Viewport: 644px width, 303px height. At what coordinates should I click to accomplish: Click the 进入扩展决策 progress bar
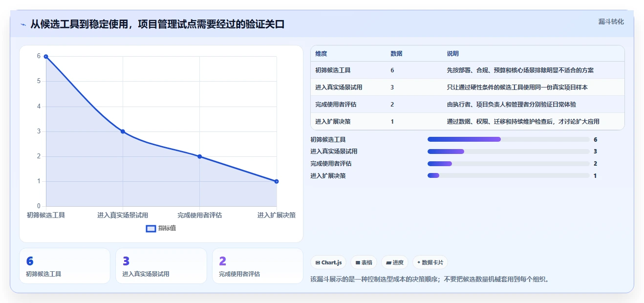509,175
